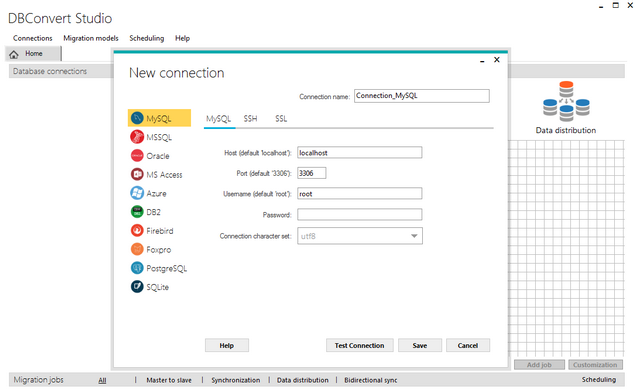Click Scheduling in the bottom bar
This screenshot has width=639, height=392.
point(599,380)
